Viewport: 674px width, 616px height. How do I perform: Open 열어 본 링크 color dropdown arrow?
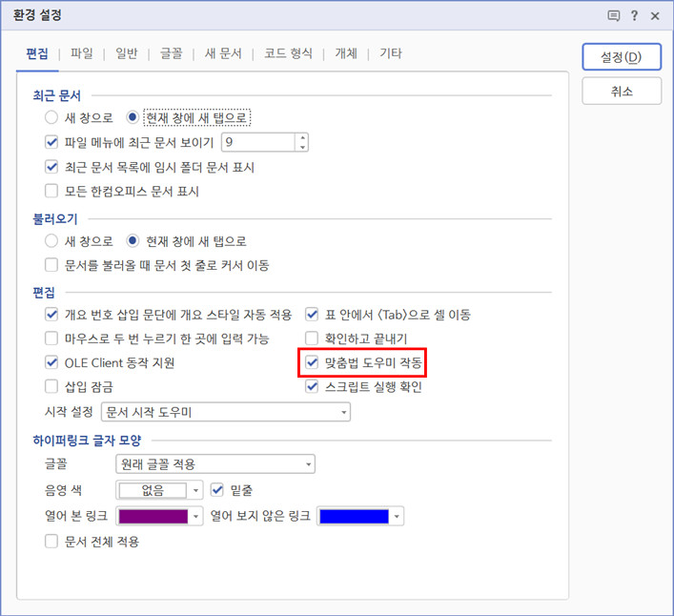click(195, 516)
